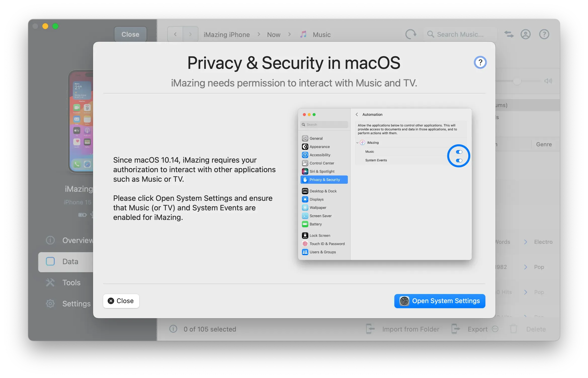Click the help question mark icon
Image resolution: width=588 pixels, height=378 pixels.
pyautogui.click(x=544, y=34)
